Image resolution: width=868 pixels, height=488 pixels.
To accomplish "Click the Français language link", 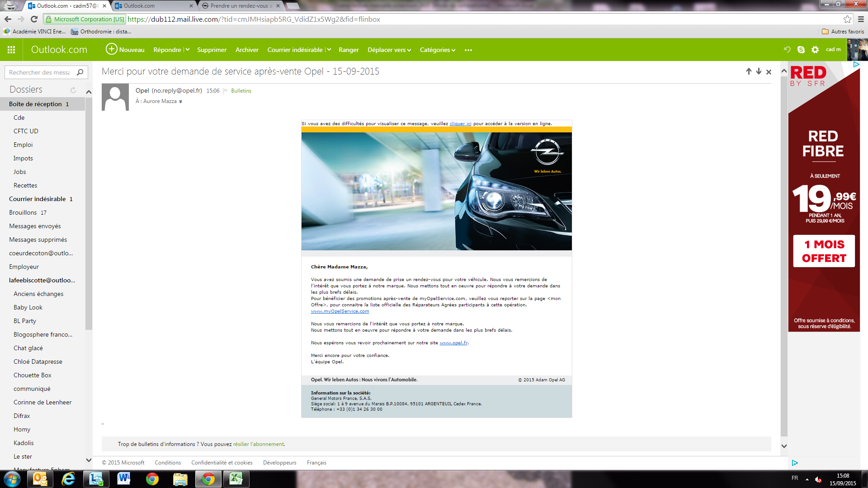I will tap(316, 463).
